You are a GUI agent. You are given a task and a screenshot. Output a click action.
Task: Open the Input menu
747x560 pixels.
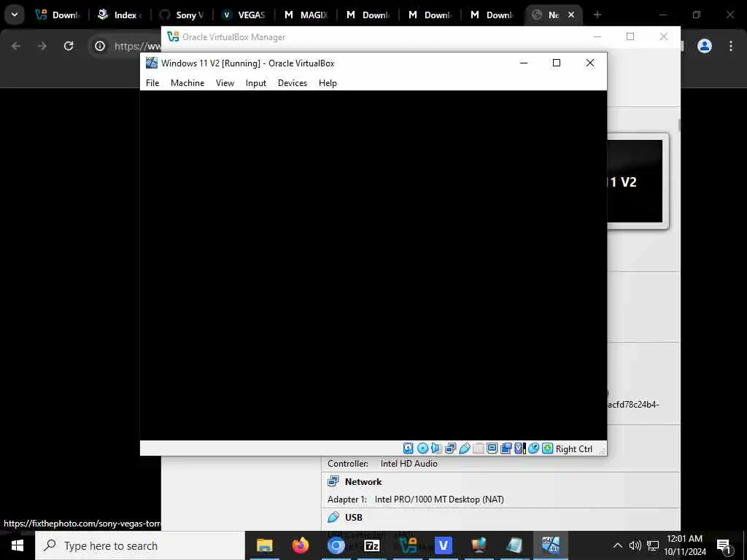click(256, 83)
